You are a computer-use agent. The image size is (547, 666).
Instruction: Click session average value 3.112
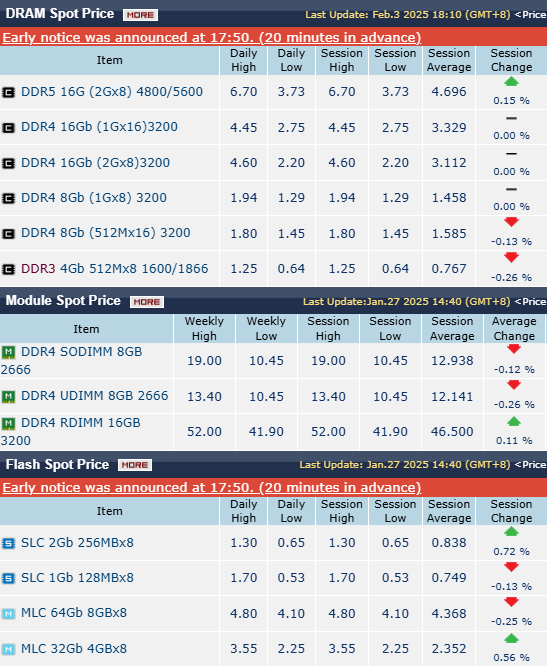pyautogui.click(x=449, y=163)
